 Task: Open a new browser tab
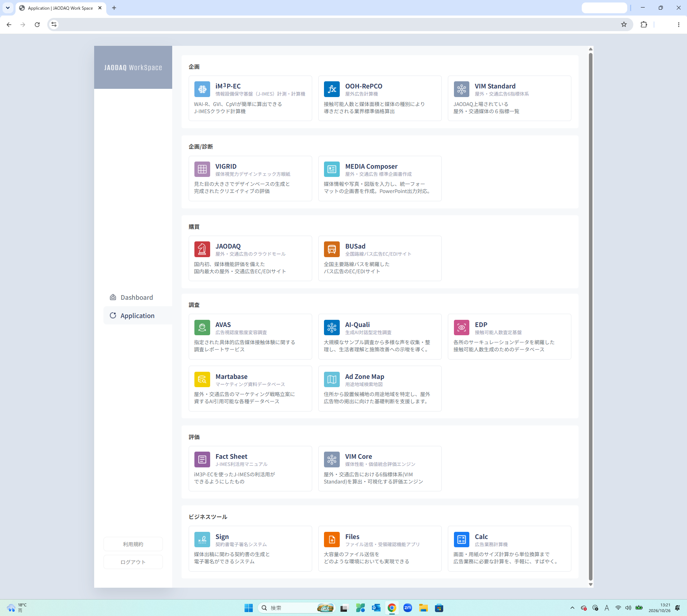point(114,8)
